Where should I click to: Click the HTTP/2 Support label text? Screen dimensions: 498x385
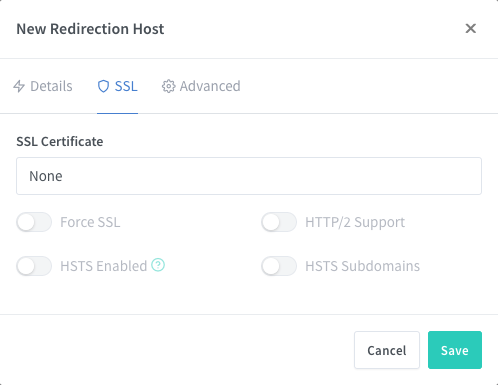point(355,222)
